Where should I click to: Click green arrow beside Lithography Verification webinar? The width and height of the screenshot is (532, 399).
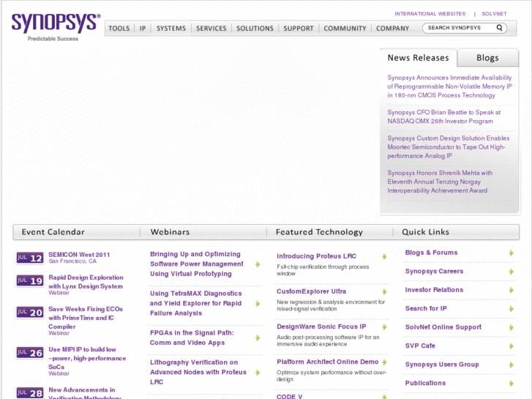point(258,373)
